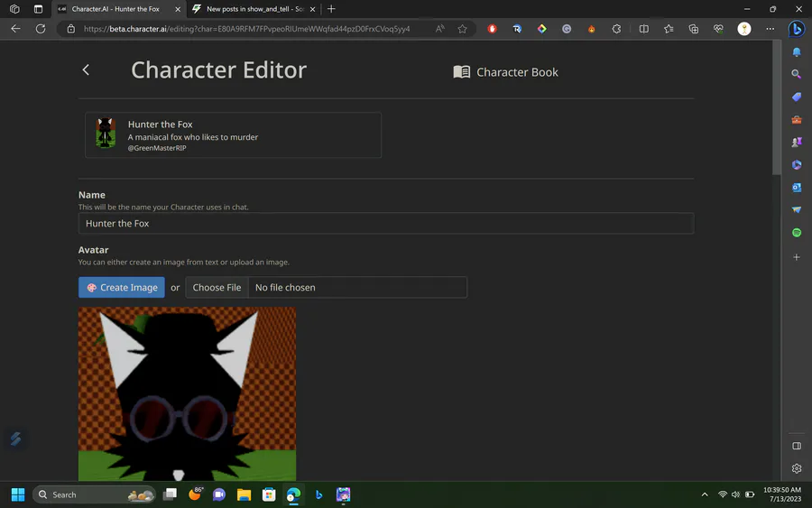Open the Bing Copilot sidebar button
The height and width of the screenshot is (508, 812).
797,29
